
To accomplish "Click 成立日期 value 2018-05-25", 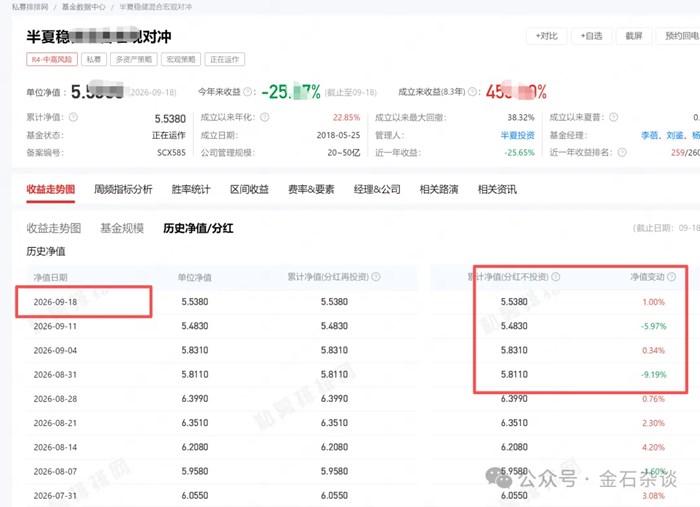I will (x=338, y=135).
